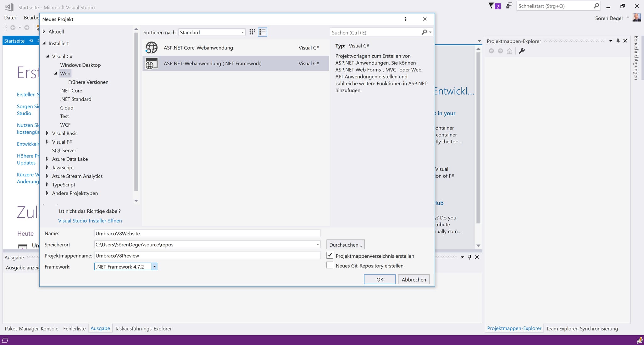The width and height of the screenshot is (644, 345).
Task: Open notifications flag icon in title bar
Action: coord(491,6)
